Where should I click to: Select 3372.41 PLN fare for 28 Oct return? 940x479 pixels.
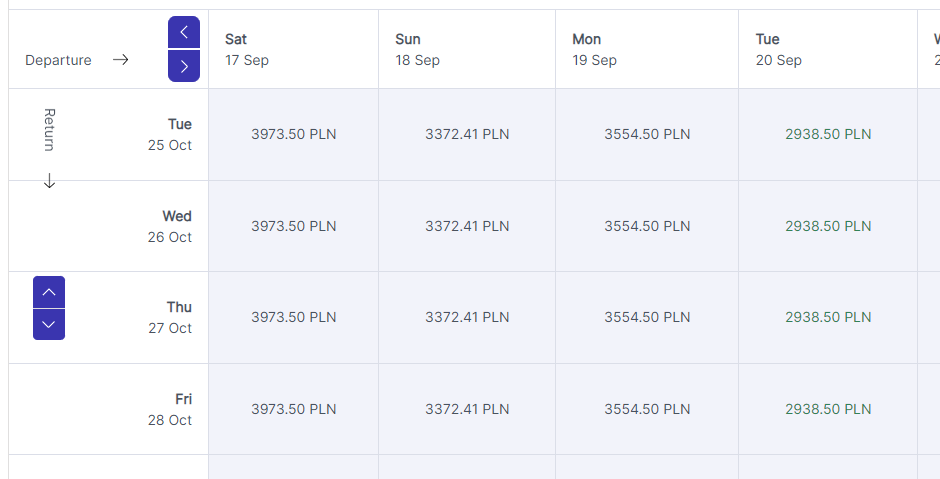coord(467,409)
